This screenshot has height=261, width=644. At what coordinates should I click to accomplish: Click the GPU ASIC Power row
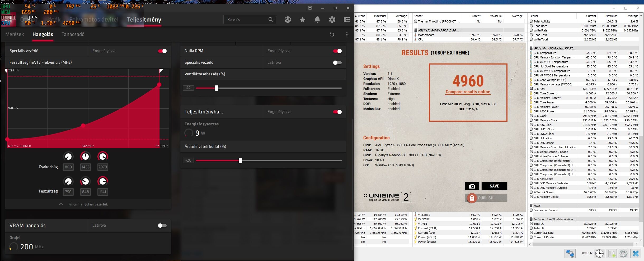click(584, 111)
